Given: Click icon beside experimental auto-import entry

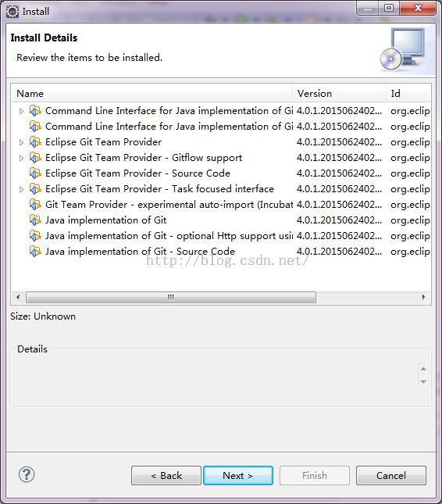Looking at the screenshot, I should (x=35, y=205).
